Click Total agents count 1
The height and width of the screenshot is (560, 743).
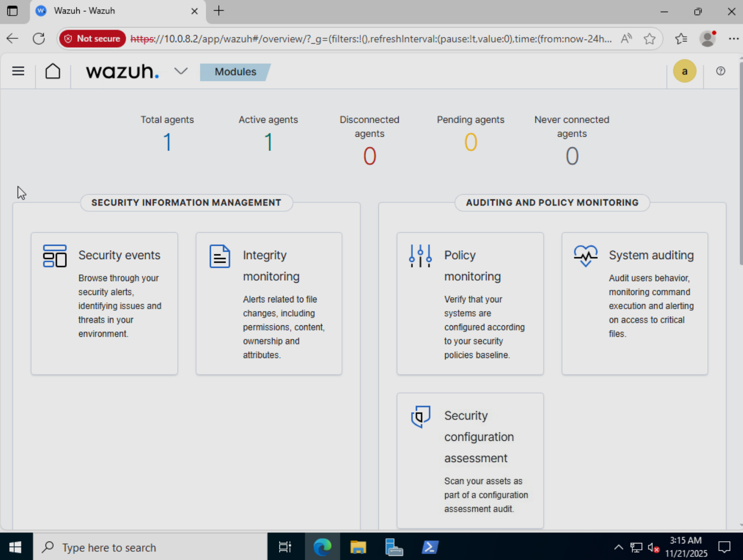coord(167,142)
